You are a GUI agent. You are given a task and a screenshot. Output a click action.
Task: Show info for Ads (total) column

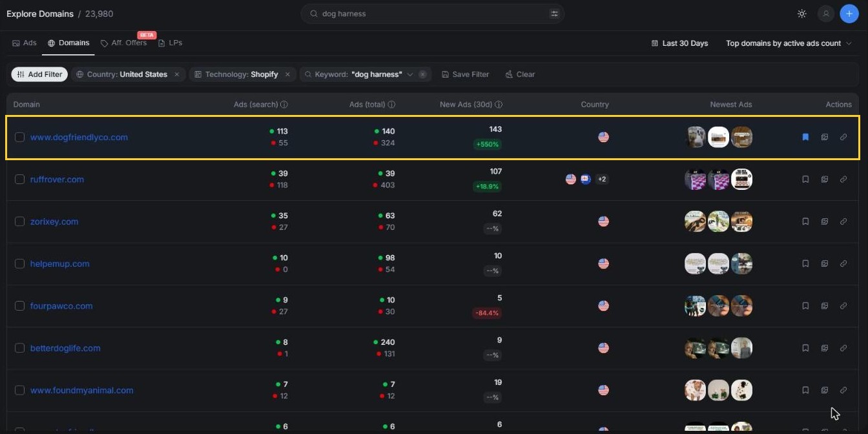pyautogui.click(x=391, y=105)
